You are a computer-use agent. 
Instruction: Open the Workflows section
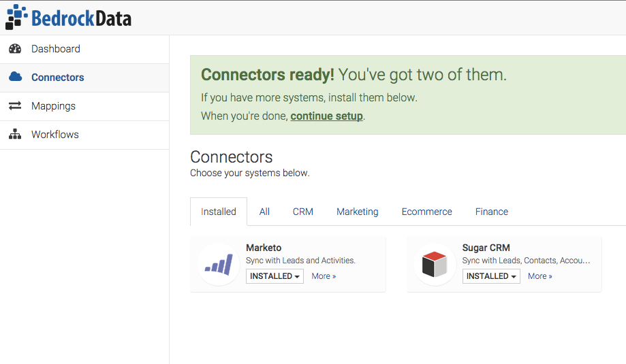pos(84,135)
